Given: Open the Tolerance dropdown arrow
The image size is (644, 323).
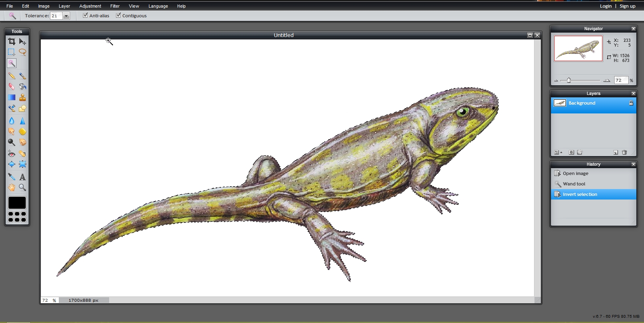Looking at the screenshot, I should click(66, 16).
